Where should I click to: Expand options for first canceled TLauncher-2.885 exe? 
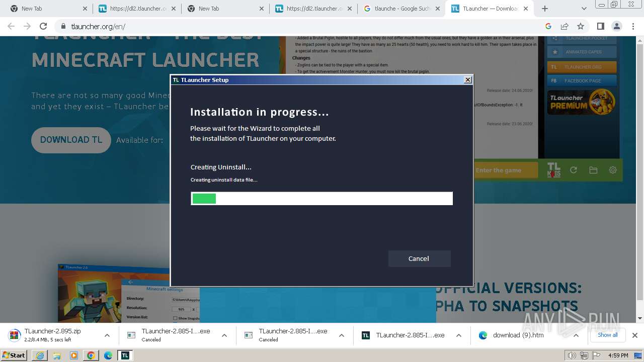pyautogui.click(x=224, y=335)
